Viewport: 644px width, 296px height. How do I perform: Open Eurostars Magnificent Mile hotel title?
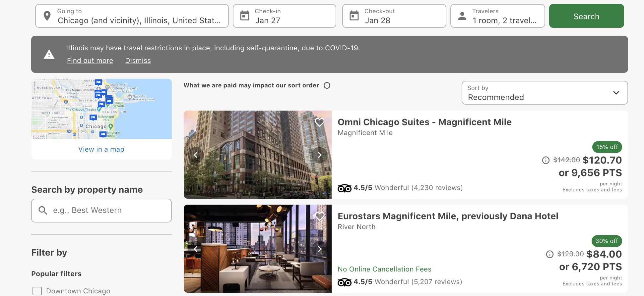448,216
